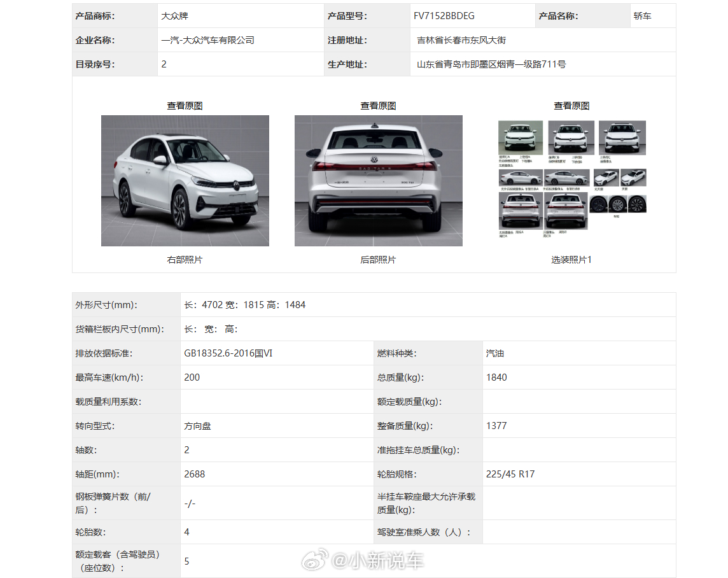
Task: Click the 排放依据标准 label
Action: (104, 353)
